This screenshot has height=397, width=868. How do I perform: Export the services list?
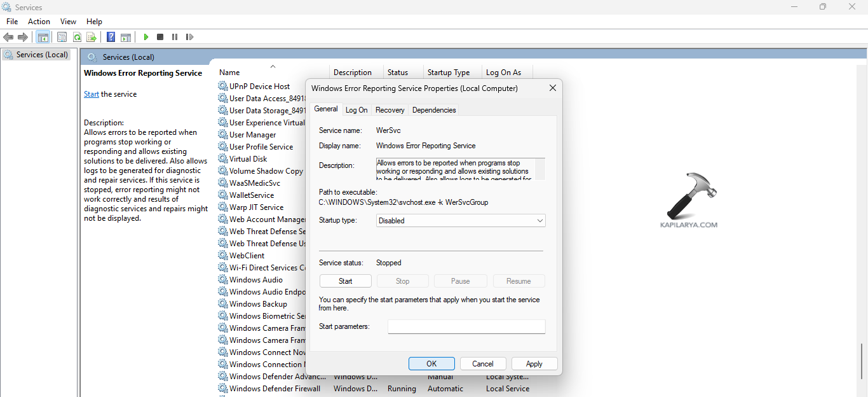click(92, 37)
